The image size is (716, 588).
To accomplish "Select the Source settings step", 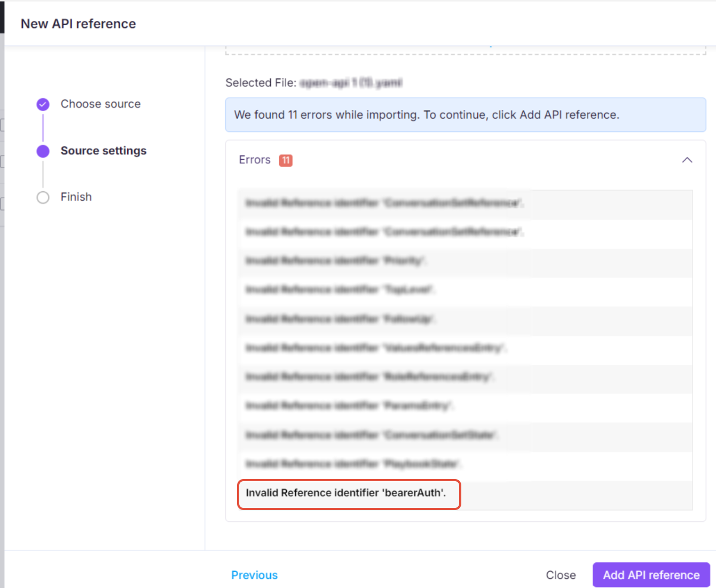I will tap(104, 151).
